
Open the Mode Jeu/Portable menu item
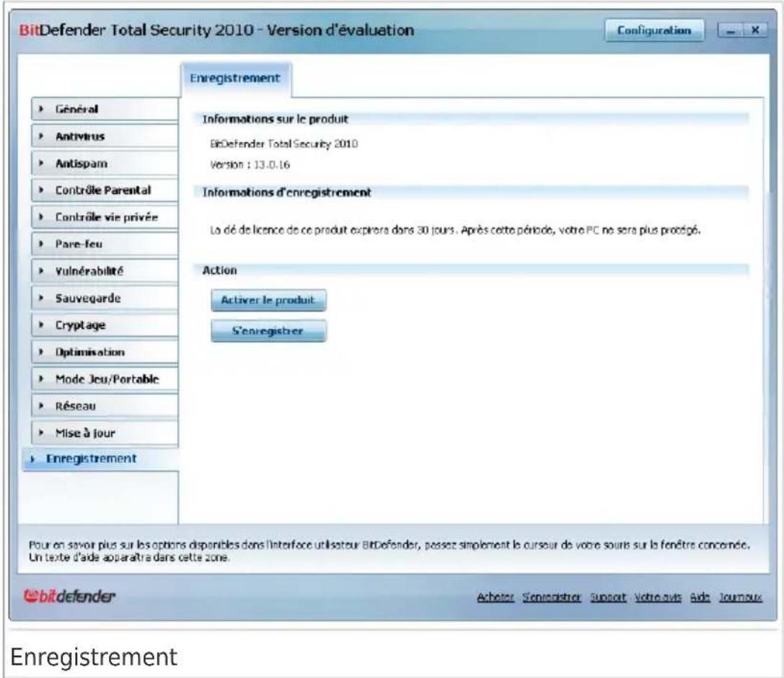coord(105,379)
